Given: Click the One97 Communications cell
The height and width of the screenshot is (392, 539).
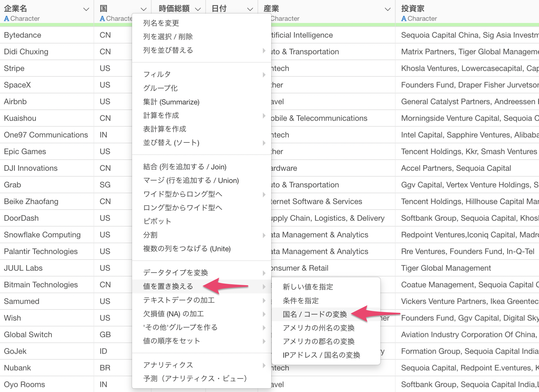Looking at the screenshot, I should pyautogui.click(x=47, y=135).
